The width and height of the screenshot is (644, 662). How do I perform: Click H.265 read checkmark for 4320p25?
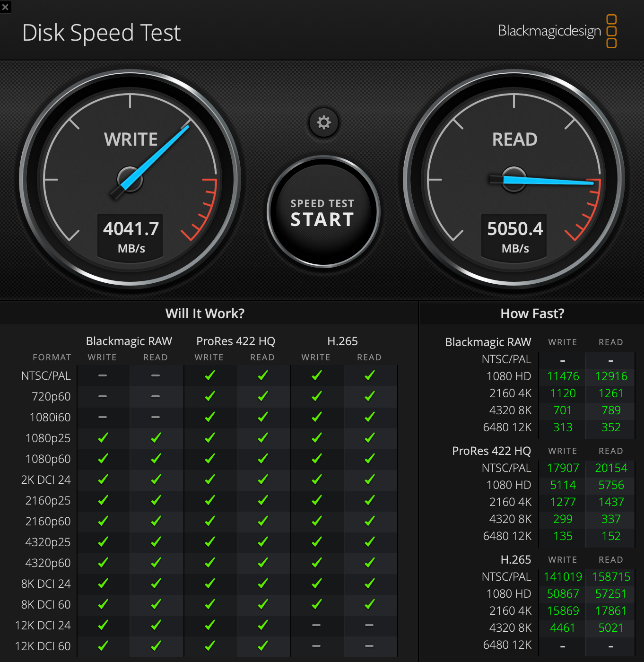point(369,541)
